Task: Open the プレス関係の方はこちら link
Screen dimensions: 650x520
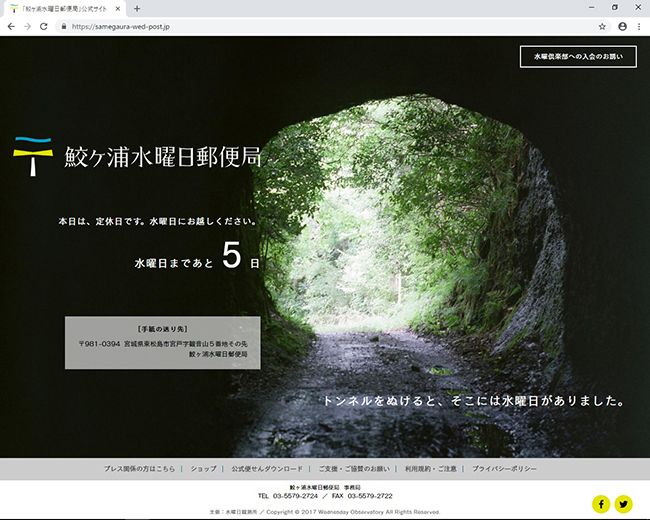Action: point(139,468)
